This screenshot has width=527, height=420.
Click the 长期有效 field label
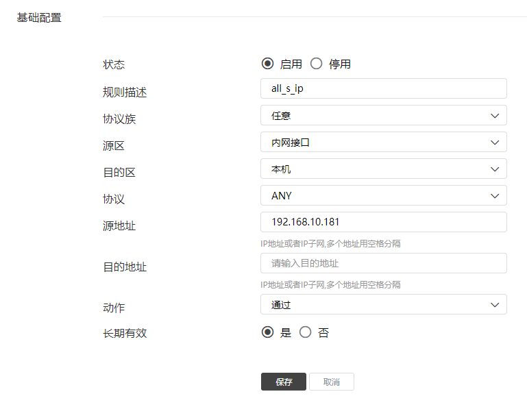point(125,334)
